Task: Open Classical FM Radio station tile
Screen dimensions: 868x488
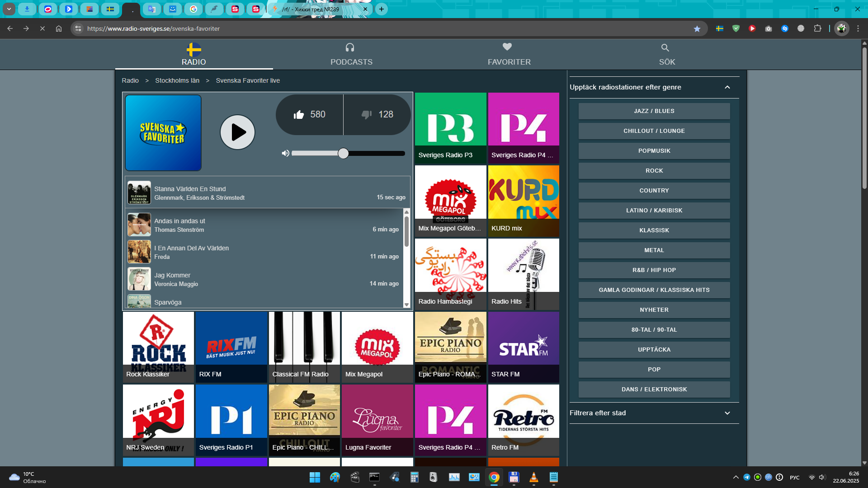Action: coord(304,347)
